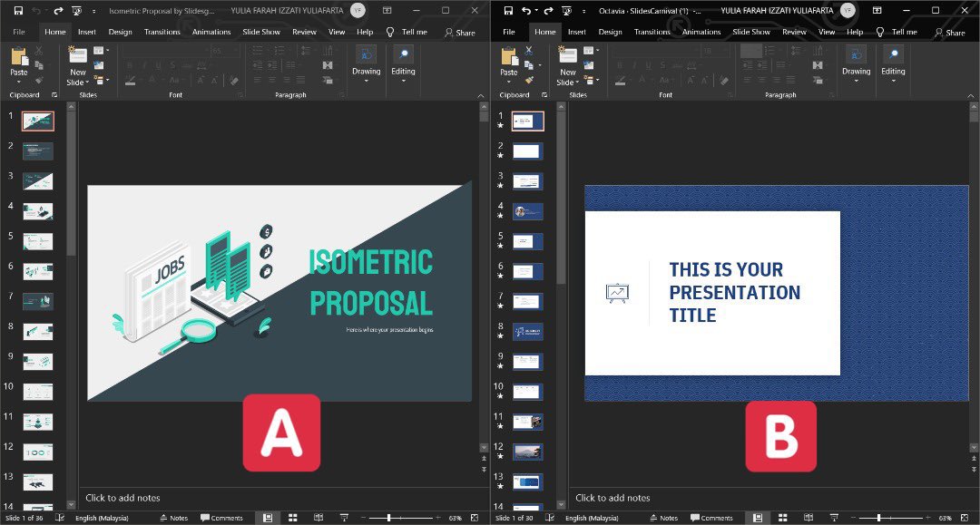Adjust zoom slider in Isometric Proposal window
Screen dimensions: 980x525
coord(388,518)
